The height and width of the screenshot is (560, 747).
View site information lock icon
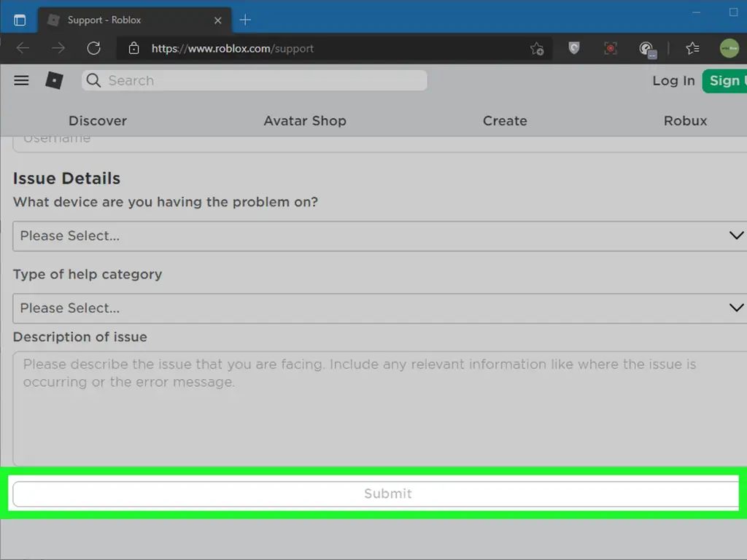(x=134, y=48)
